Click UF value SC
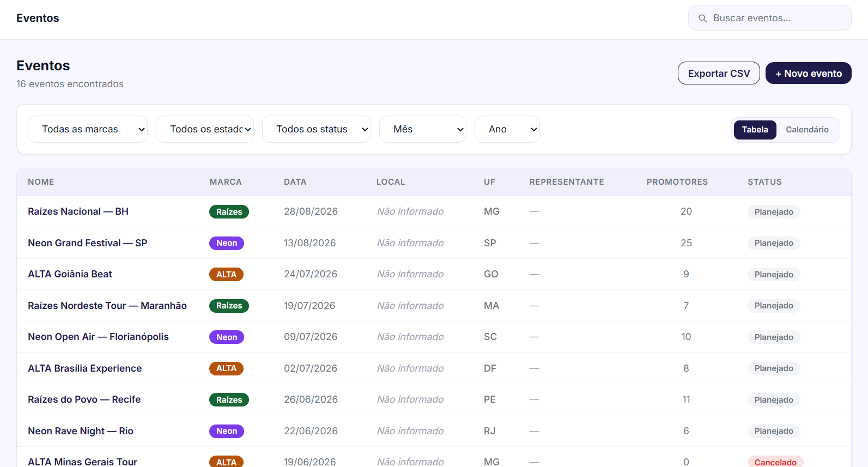This screenshot has height=467, width=868. click(x=490, y=337)
